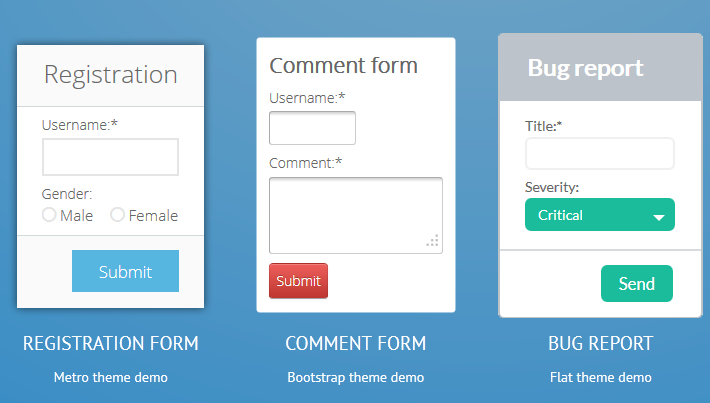Open the Bug Report demo link
Screen dimensions: 710x403
pyautogui.click(x=600, y=343)
